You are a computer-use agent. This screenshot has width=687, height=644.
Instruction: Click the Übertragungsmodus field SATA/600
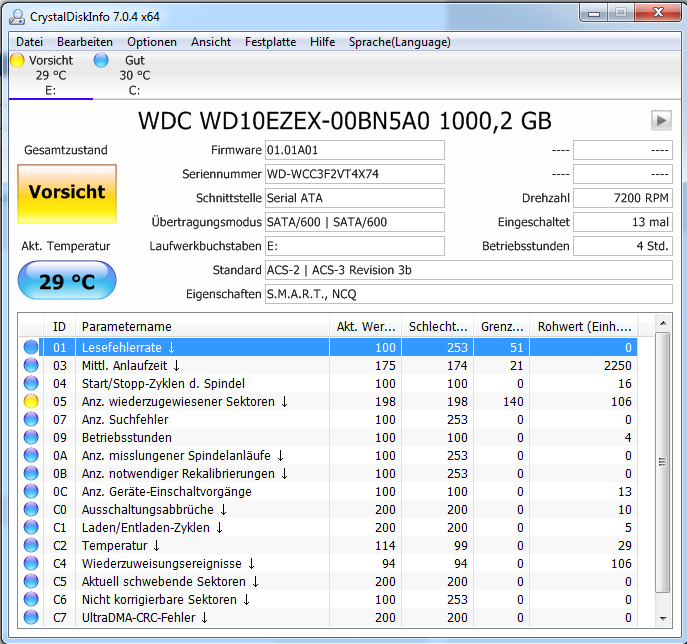[x=355, y=222]
